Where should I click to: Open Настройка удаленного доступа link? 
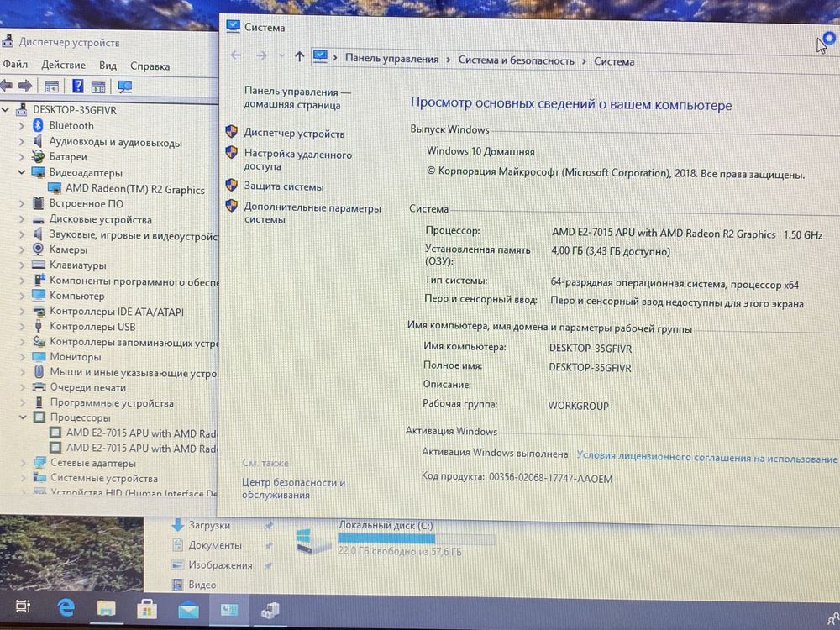[x=298, y=160]
